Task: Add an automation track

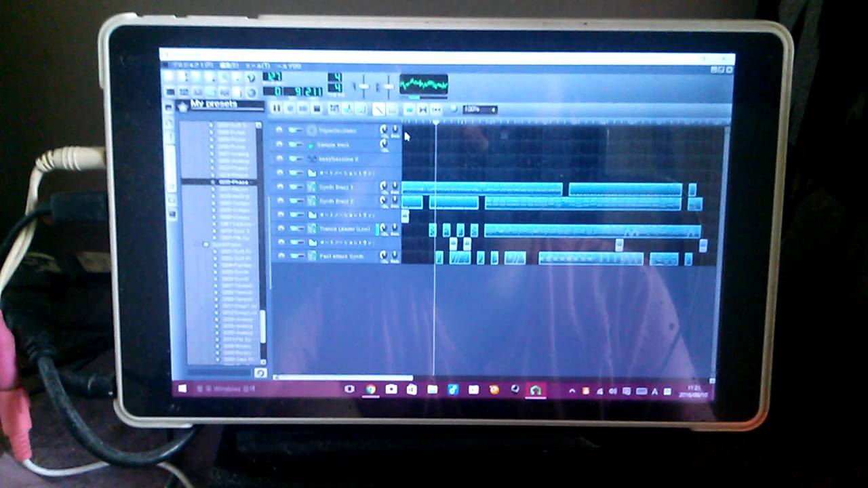Action: pos(361,108)
